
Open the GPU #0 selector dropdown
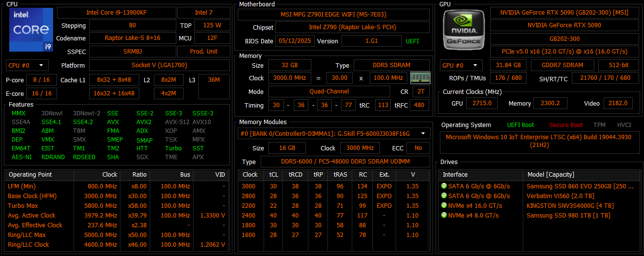coord(461,65)
